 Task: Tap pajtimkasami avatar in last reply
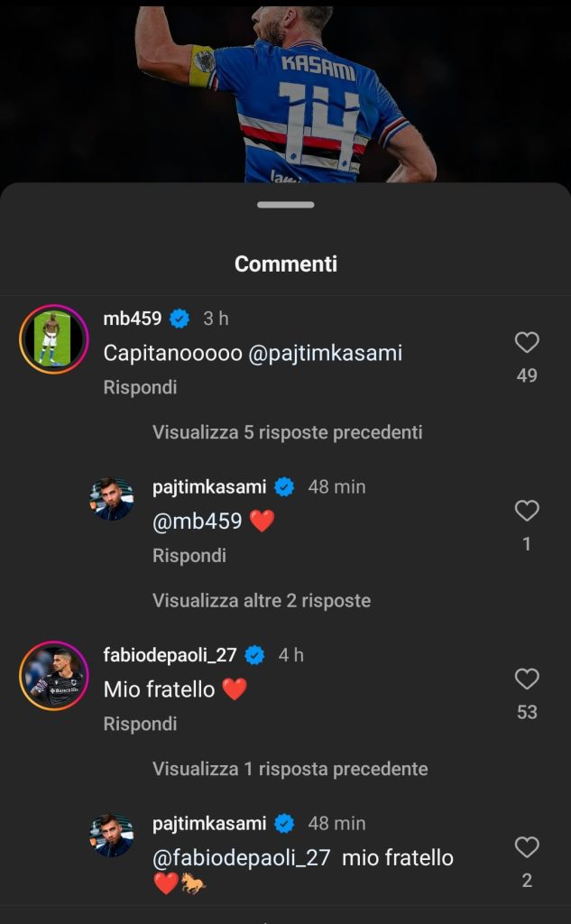pyautogui.click(x=112, y=836)
